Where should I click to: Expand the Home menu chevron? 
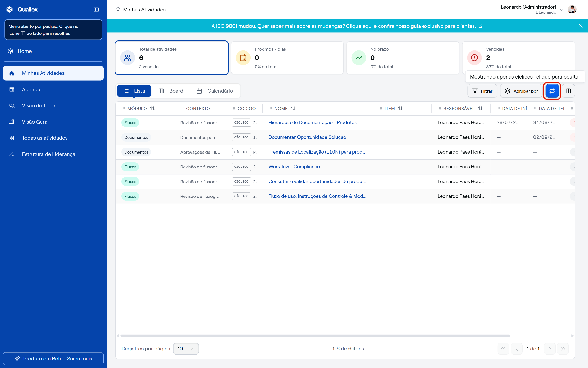[x=96, y=51]
